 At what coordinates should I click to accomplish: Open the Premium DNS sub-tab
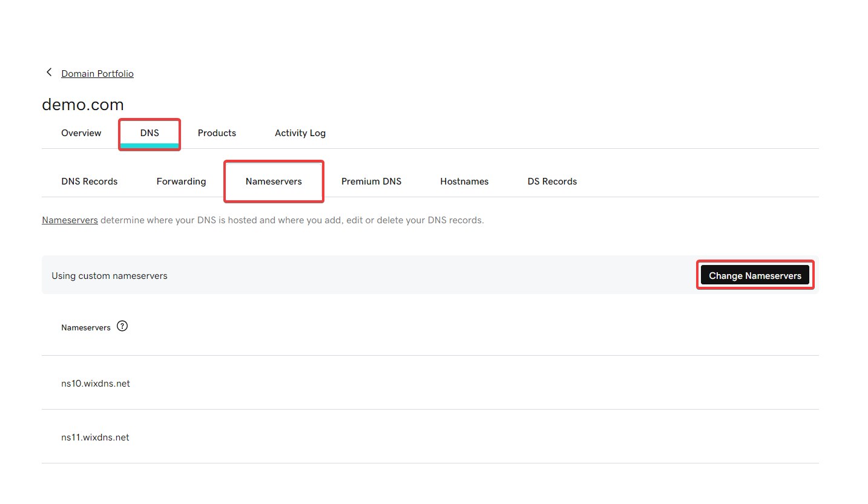click(371, 182)
